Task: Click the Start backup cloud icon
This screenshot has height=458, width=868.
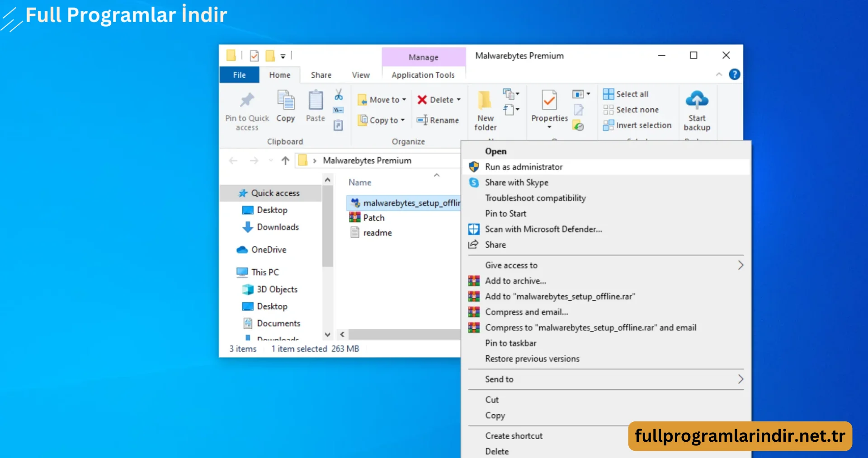Action: click(x=697, y=100)
